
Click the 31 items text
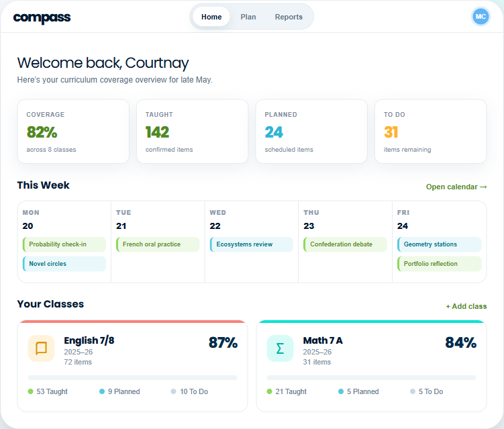point(317,362)
